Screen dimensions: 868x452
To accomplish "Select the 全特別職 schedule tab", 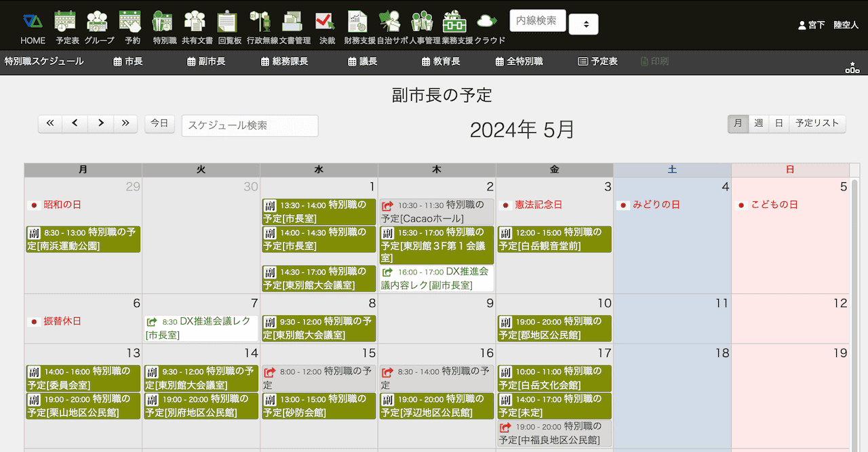I will [519, 62].
